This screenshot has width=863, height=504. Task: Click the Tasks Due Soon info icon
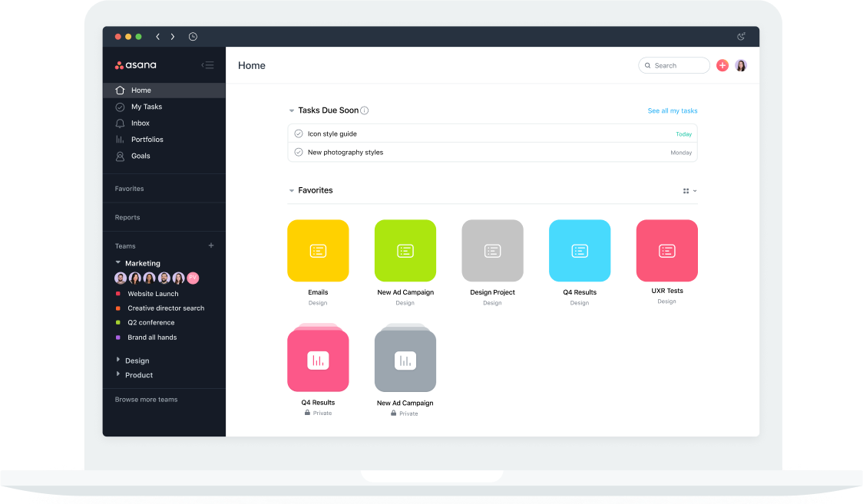(x=365, y=110)
